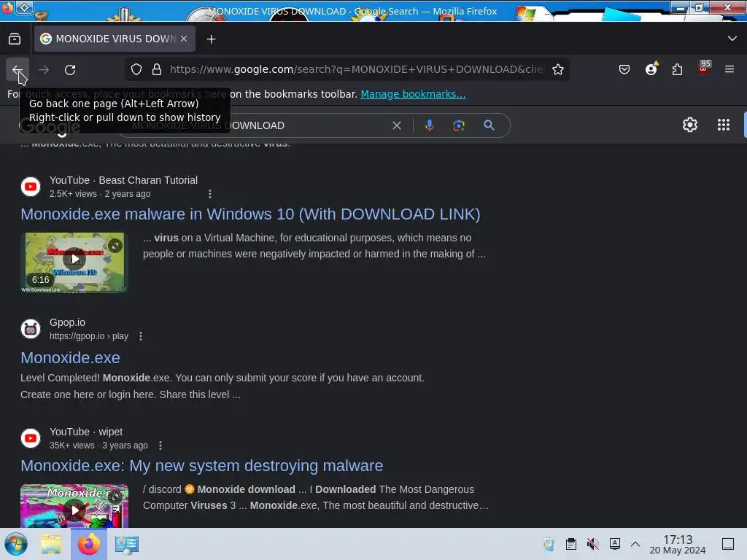Open the extensions puzzle icon

(x=677, y=69)
